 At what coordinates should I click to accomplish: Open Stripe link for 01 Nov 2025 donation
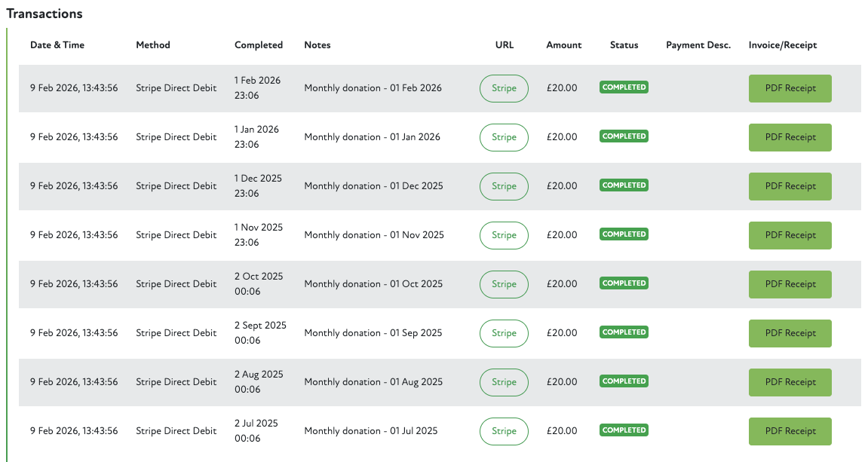point(504,235)
